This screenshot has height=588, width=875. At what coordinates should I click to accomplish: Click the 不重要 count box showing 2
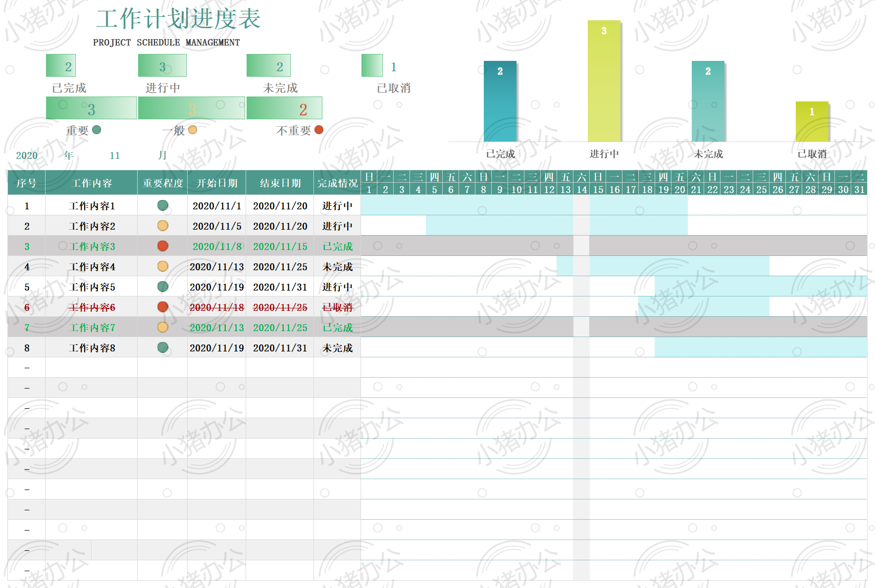coord(284,108)
